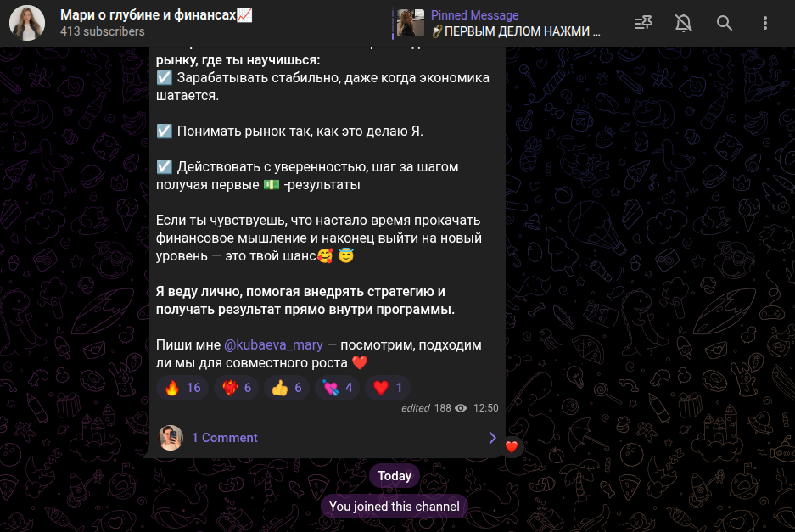Open the pinned messages list icon

point(643,23)
